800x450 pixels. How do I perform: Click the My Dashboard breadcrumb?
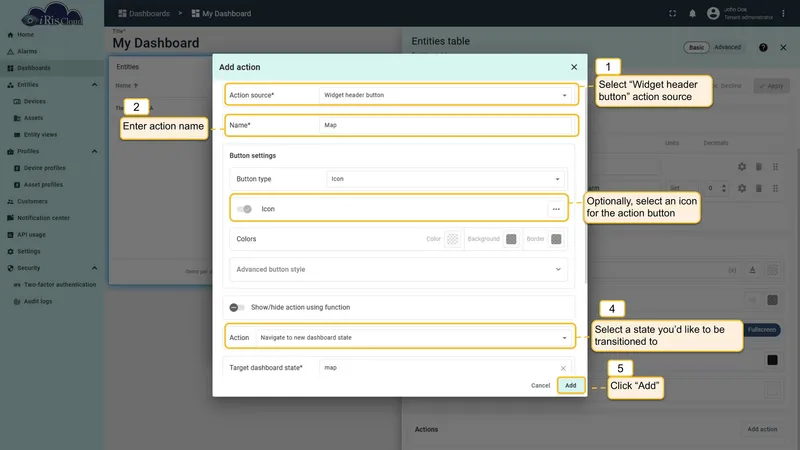(x=221, y=13)
